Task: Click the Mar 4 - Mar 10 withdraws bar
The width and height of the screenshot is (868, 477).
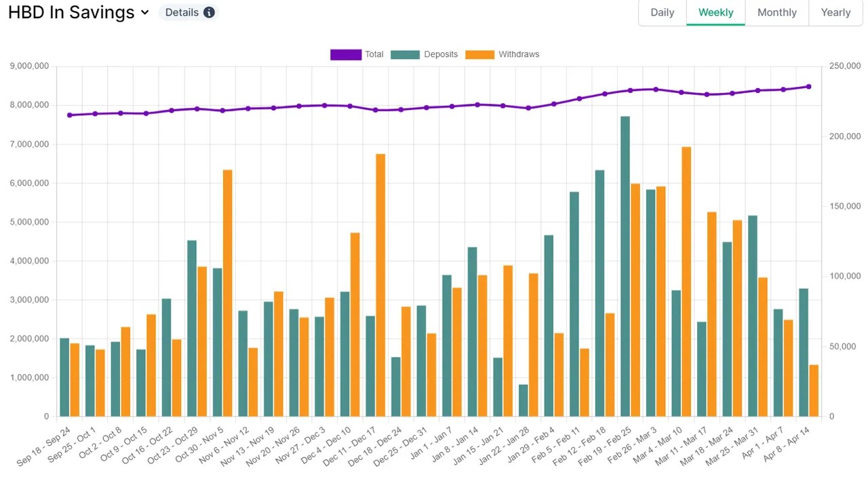Action: 686,282
